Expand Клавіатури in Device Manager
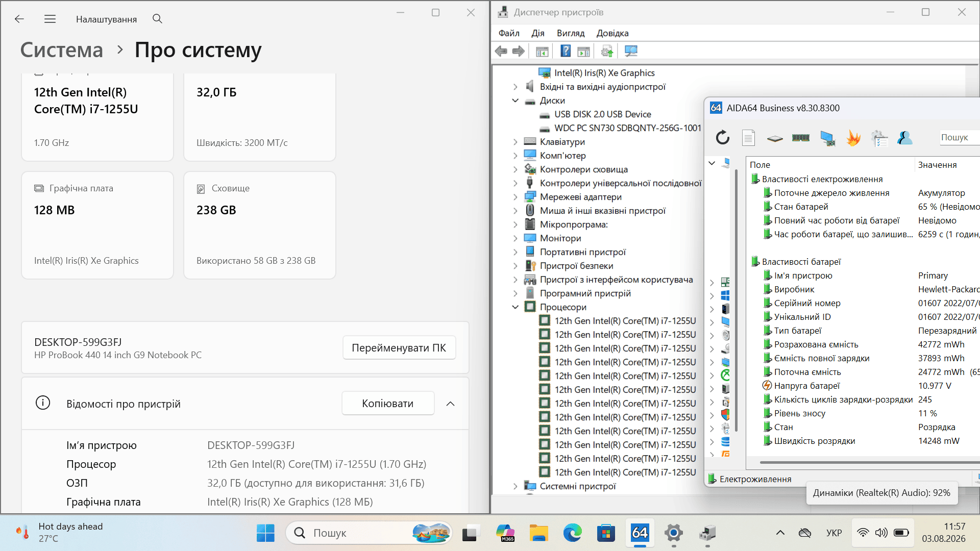 click(x=515, y=142)
